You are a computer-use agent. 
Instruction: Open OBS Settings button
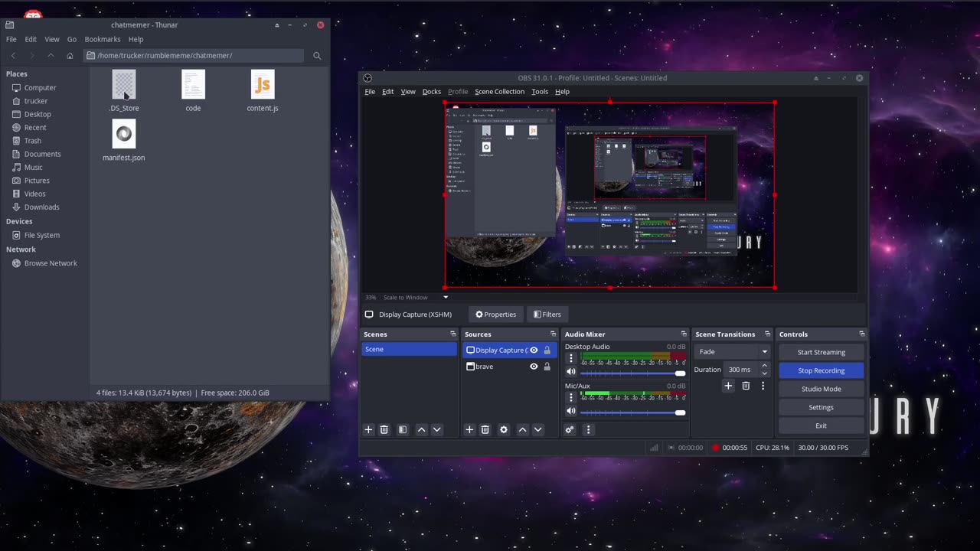click(821, 407)
